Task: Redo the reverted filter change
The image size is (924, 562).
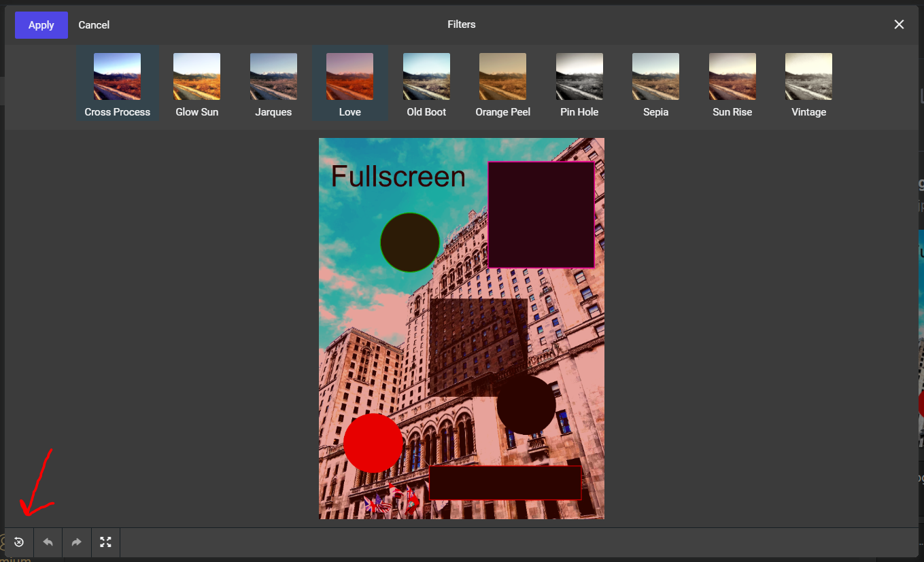Action: 77,542
